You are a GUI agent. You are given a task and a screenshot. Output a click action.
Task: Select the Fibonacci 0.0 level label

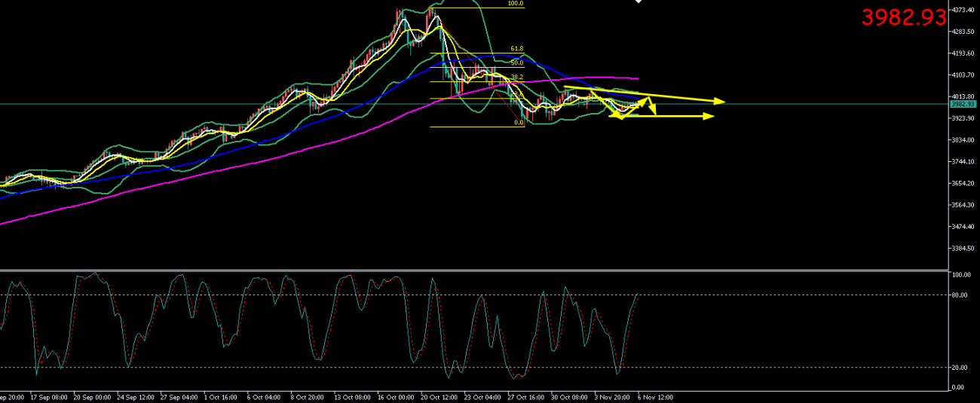[x=519, y=122]
